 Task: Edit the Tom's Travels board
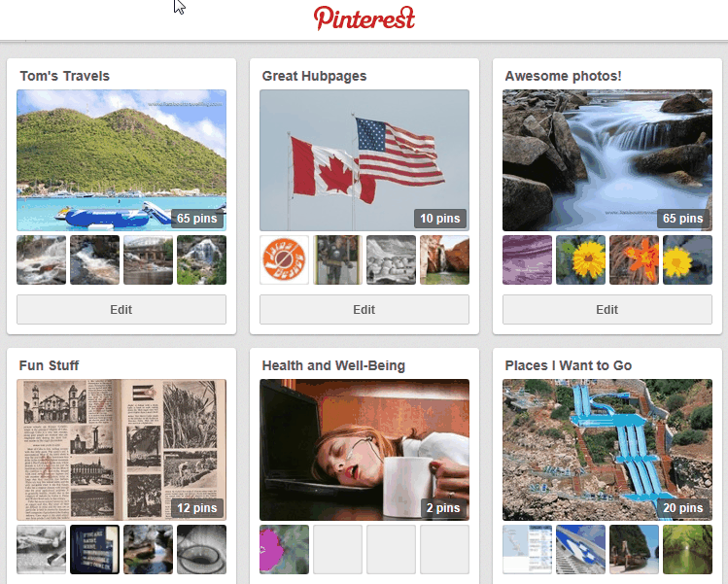tap(121, 310)
